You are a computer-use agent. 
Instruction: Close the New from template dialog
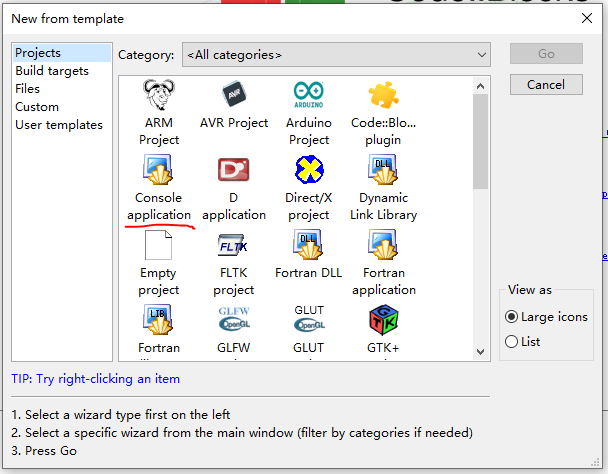[x=587, y=18]
